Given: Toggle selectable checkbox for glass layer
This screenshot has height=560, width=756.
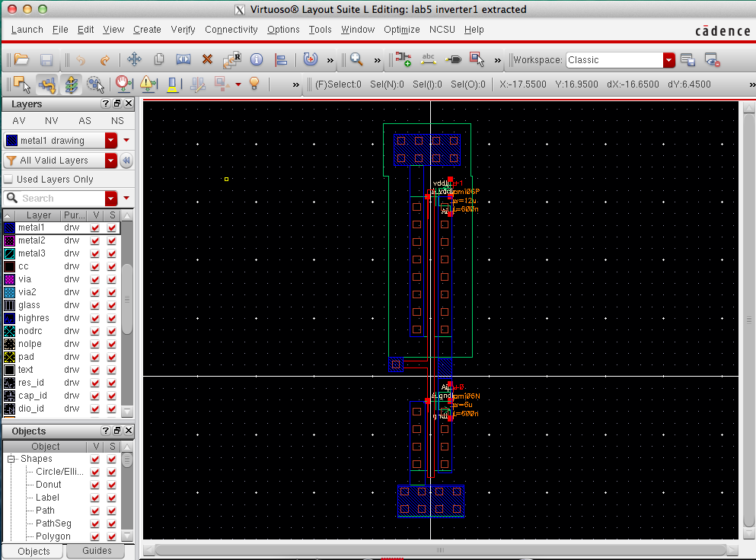Looking at the screenshot, I should (x=112, y=305).
